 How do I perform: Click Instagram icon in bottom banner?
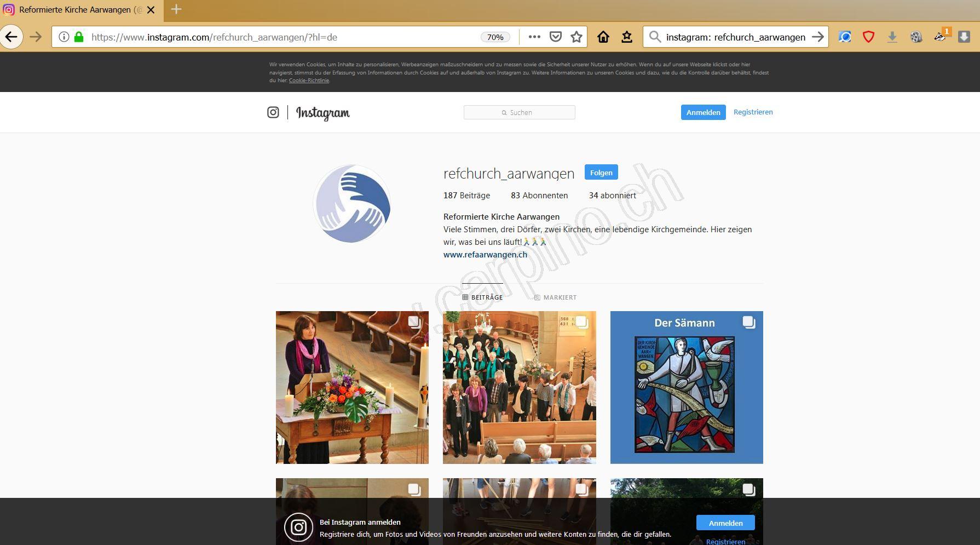point(298,527)
